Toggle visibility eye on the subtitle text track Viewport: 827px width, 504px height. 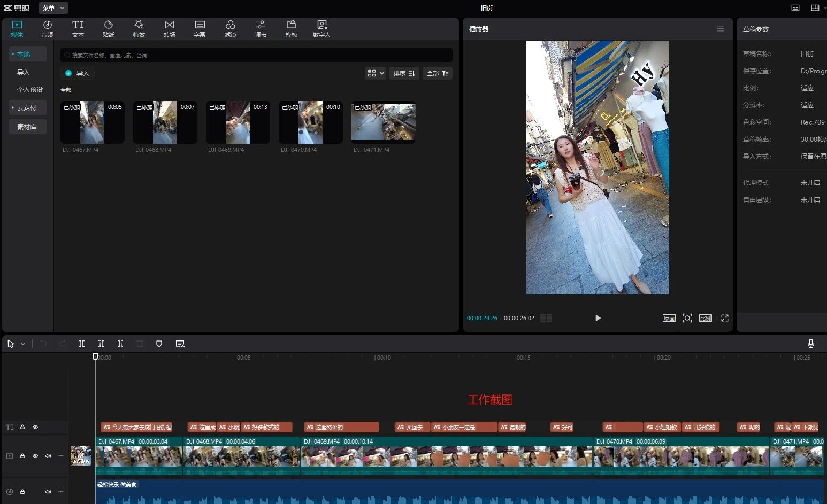tap(35, 427)
